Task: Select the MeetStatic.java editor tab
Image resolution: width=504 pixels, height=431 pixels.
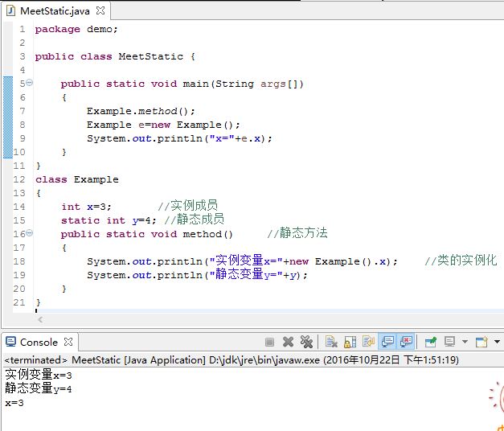Action: [55, 11]
